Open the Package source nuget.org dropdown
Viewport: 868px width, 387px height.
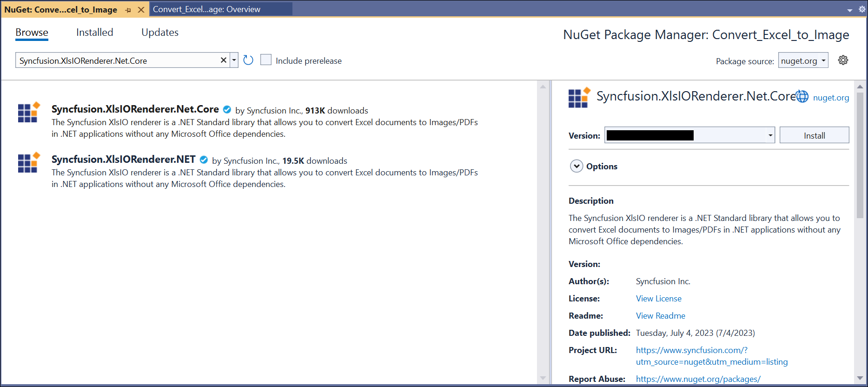803,60
